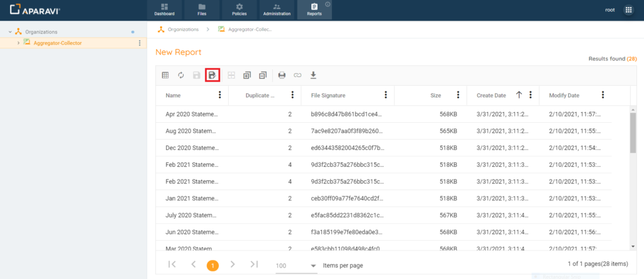This screenshot has height=279, width=644.
Task: Expand all groups in the toolbar
Action: (x=247, y=76)
